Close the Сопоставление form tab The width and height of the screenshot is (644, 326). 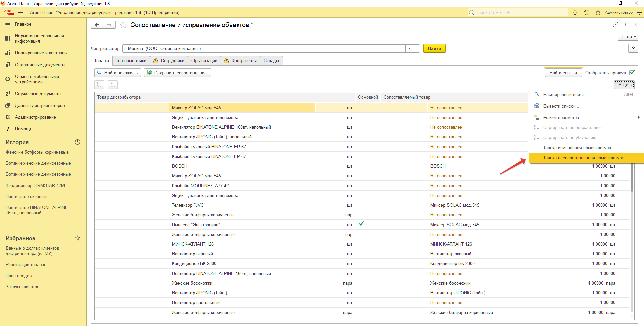[636, 24]
